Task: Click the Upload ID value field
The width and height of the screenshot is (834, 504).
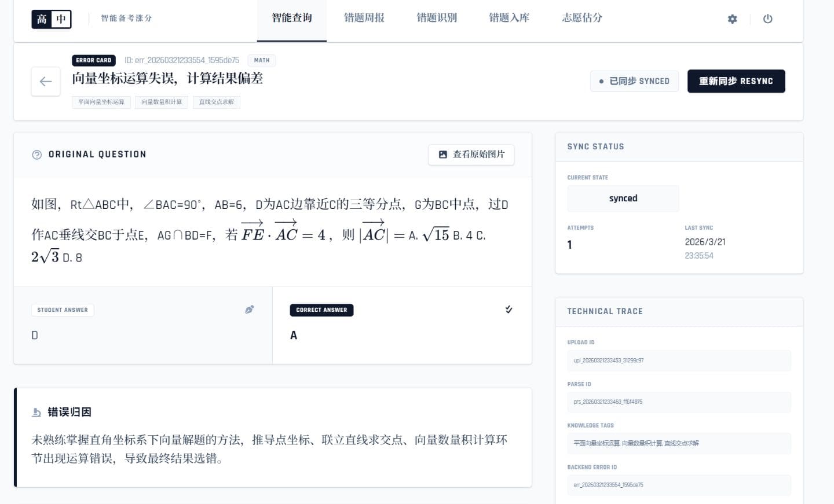Action: [679, 360]
